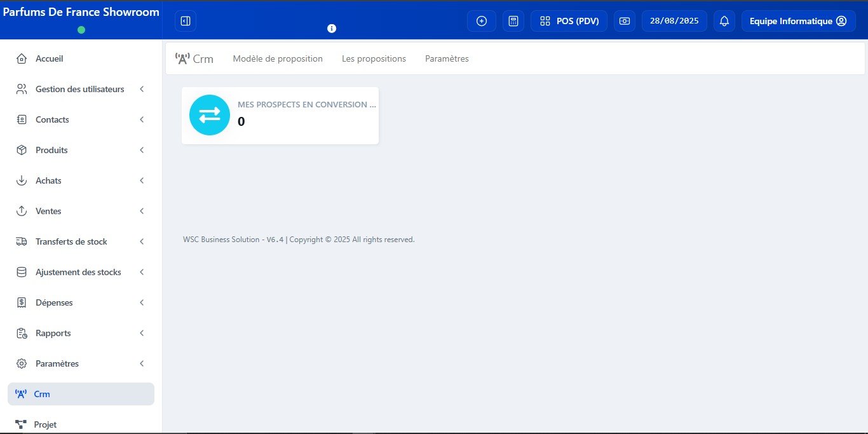Open the calculator icon in header
This screenshot has width=868, height=434.
pos(513,21)
